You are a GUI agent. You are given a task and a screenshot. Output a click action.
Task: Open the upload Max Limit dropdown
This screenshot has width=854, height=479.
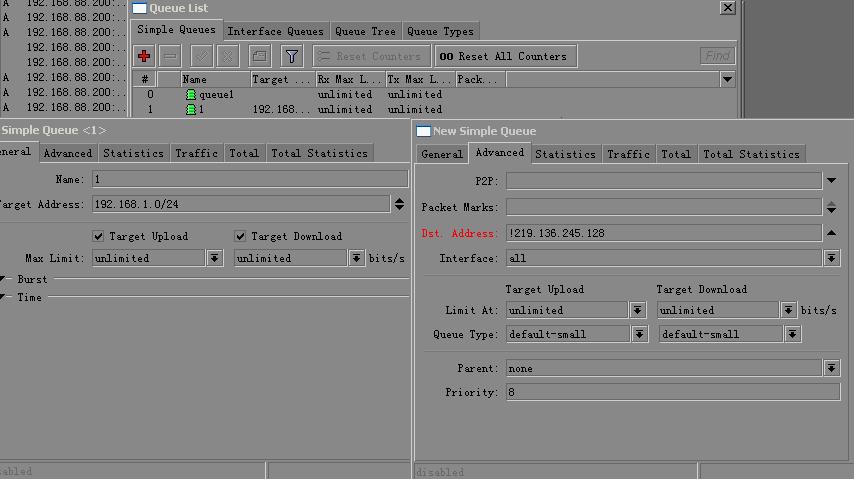pyautogui.click(x=215, y=258)
